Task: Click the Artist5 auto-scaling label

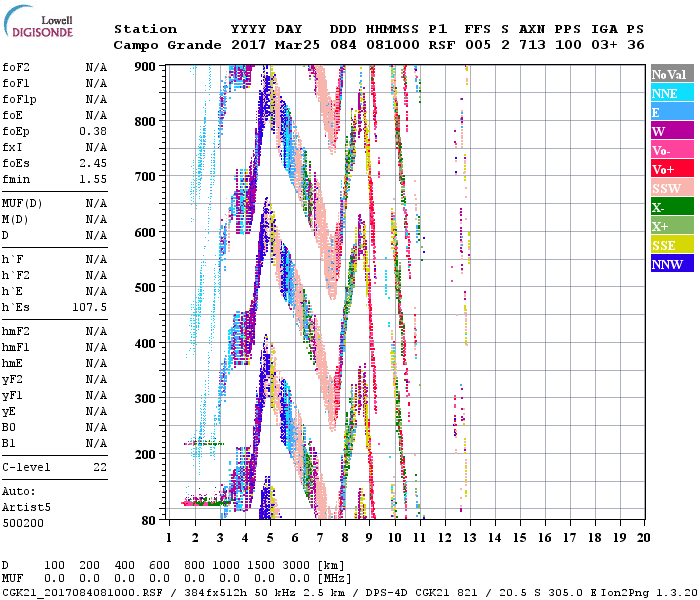Action: tap(26, 507)
